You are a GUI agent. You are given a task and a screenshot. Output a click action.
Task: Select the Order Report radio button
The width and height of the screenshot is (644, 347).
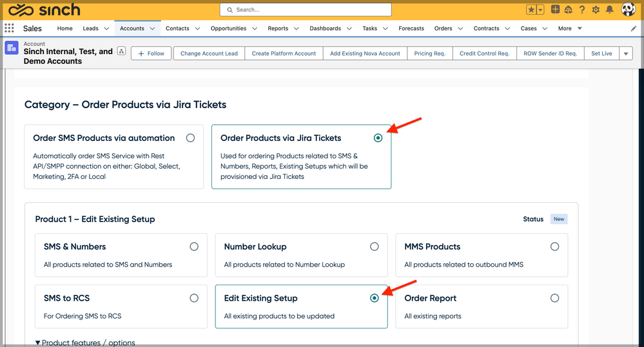[554, 298]
